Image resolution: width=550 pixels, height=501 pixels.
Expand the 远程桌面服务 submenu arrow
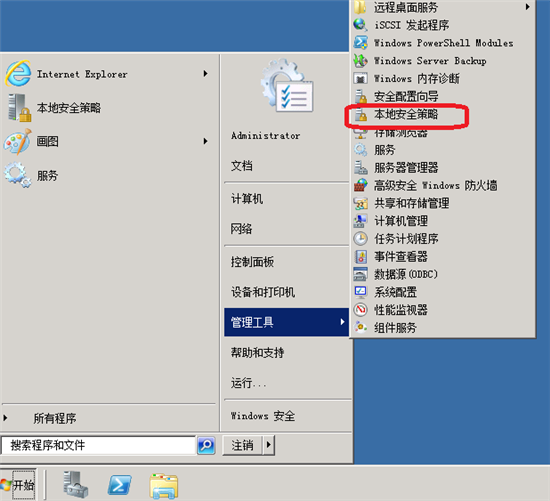pos(528,7)
